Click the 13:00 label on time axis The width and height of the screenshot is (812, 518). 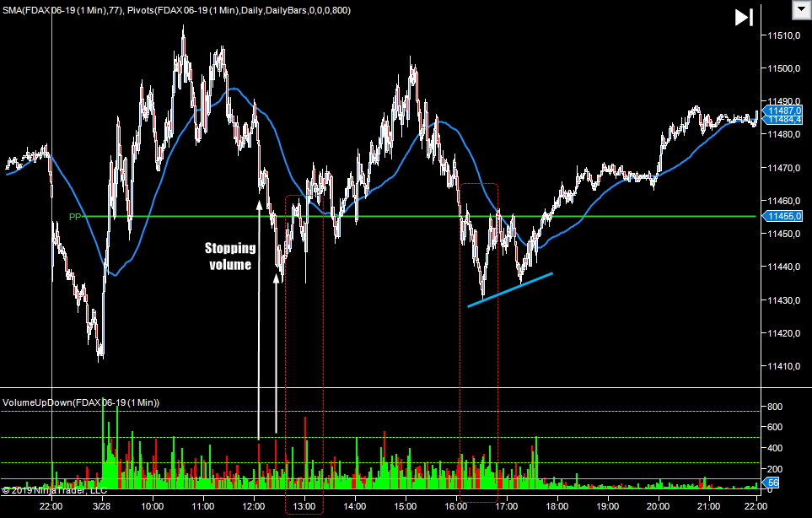(x=304, y=507)
